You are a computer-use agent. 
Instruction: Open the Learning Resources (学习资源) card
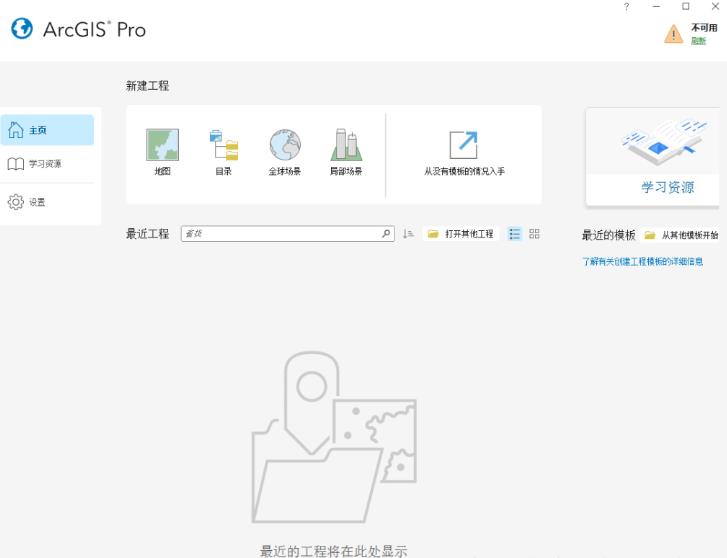(x=653, y=156)
